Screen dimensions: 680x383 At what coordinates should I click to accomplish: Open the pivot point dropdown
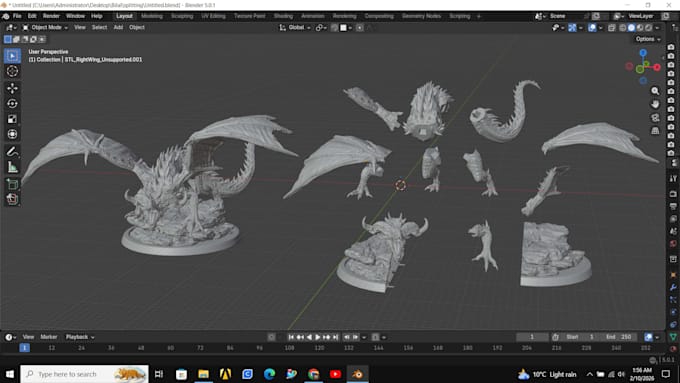coord(321,28)
